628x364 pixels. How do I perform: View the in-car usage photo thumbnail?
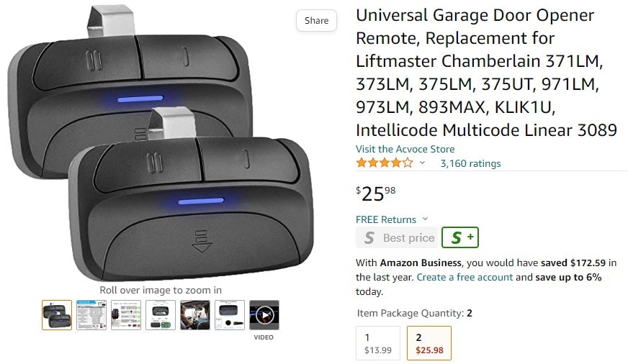click(195, 315)
